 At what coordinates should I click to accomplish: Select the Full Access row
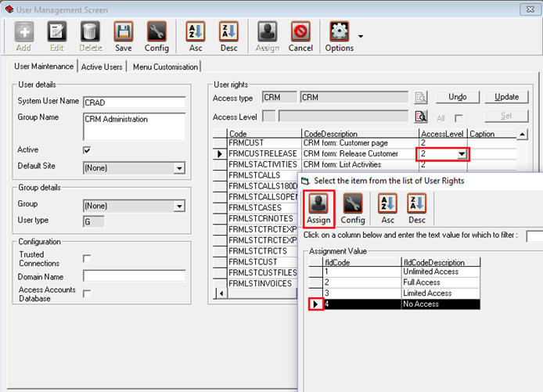point(394,282)
